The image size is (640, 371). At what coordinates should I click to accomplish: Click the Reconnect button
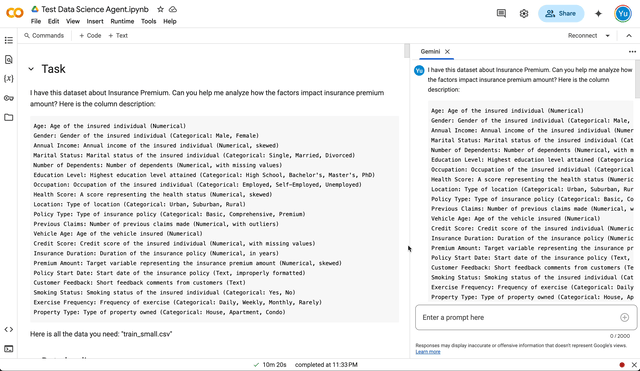tap(582, 36)
